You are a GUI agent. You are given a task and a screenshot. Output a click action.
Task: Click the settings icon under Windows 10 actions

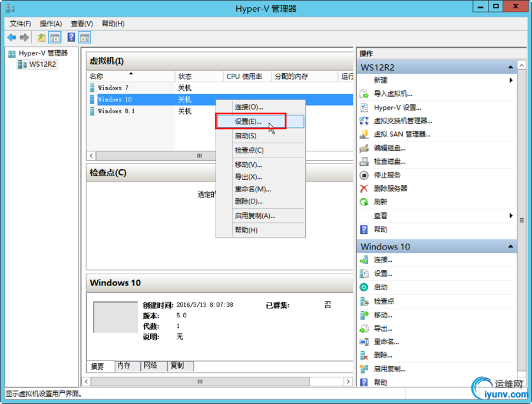click(x=364, y=274)
